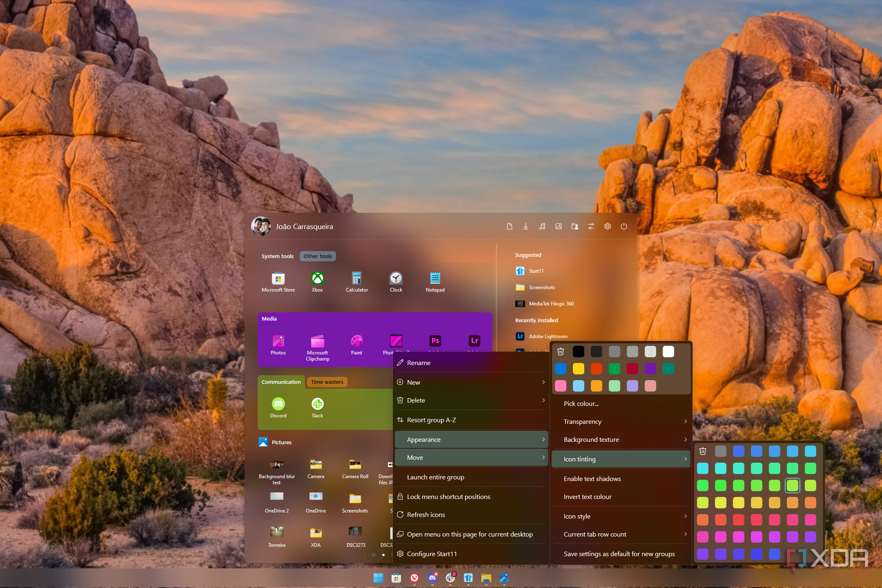Open Settings gear in Start header
The image size is (882, 588).
pos(607,226)
